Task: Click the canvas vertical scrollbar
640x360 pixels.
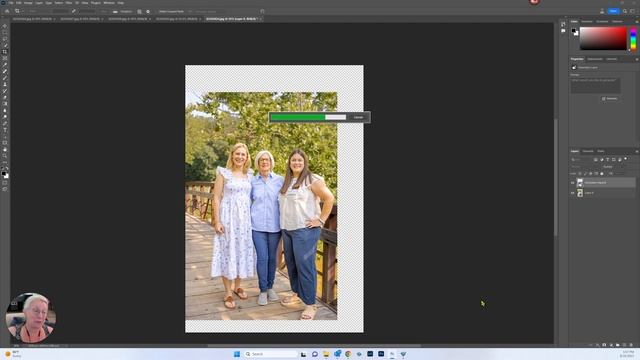Action: coord(556,177)
